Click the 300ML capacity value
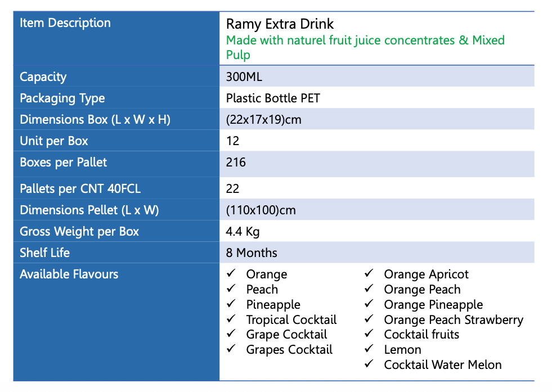This screenshot has height=392, width=552. (x=244, y=77)
